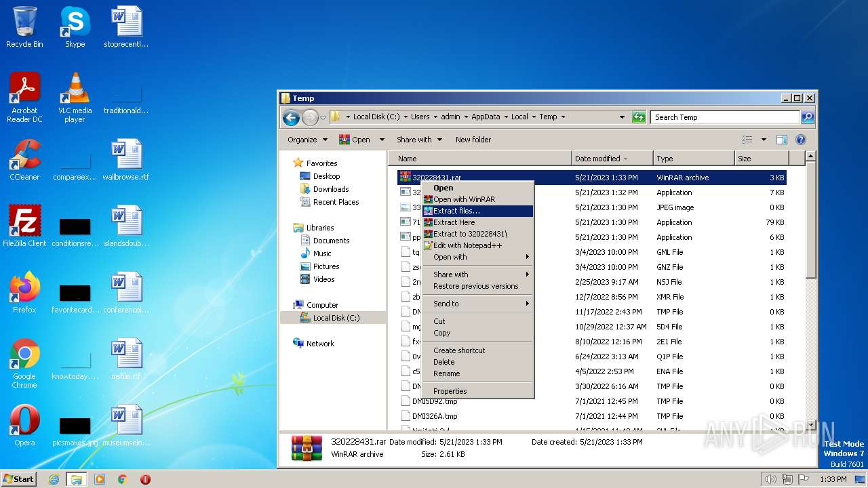The height and width of the screenshot is (488, 868).
Task: Click the file list vertical scrollbar
Action: pyautogui.click(x=810, y=220)
